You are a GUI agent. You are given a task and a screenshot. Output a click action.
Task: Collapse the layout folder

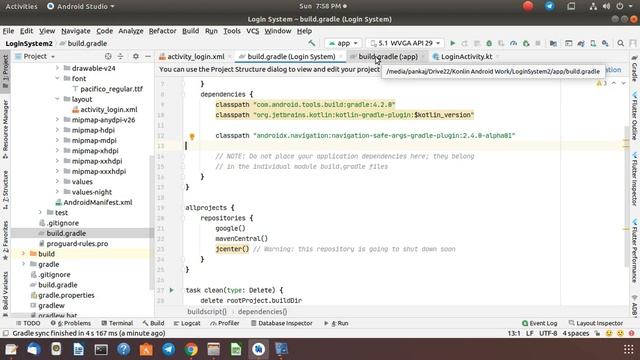click(58, 99)
